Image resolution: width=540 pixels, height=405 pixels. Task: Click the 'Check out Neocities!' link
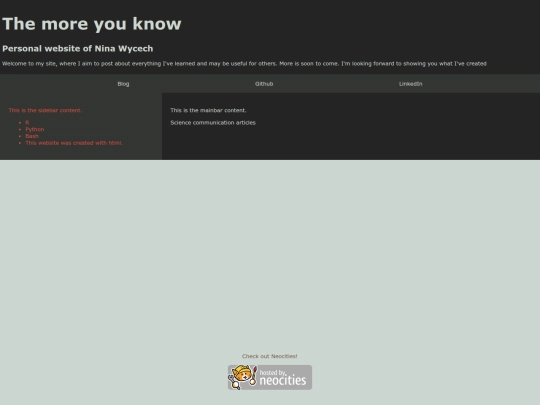click(269, 356)
